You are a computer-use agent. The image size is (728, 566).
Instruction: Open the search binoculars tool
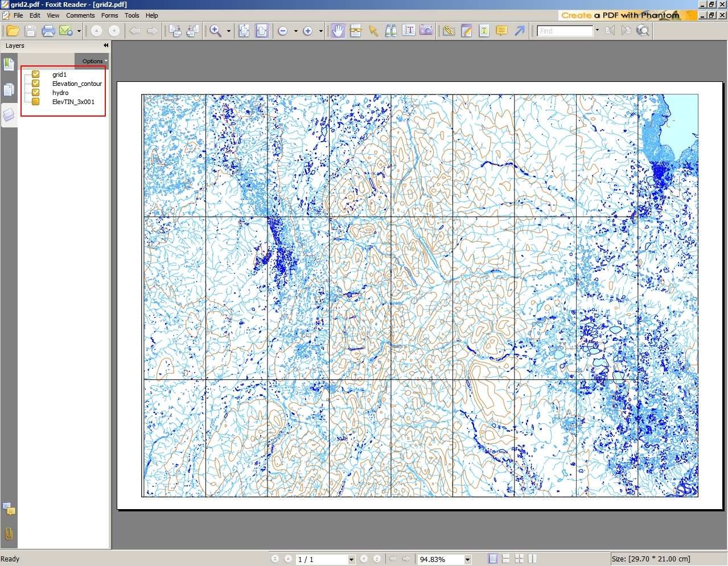click(390, 31)
